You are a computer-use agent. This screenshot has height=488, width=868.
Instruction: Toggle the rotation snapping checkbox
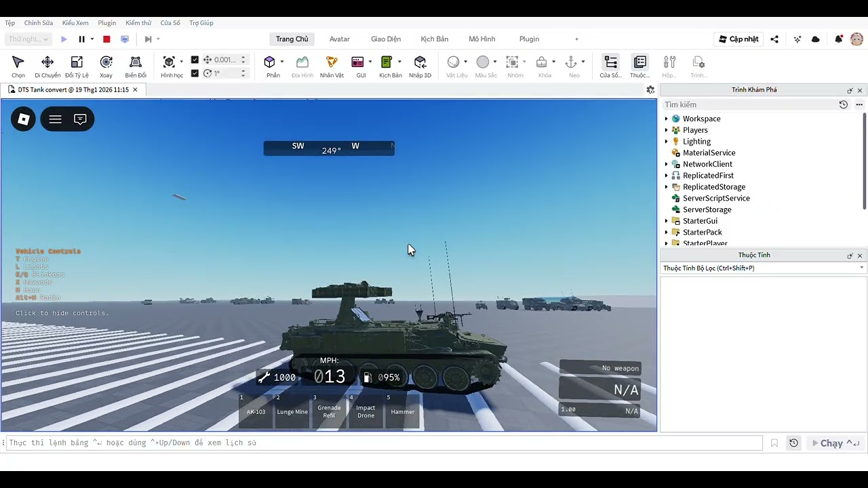(195, 73)
